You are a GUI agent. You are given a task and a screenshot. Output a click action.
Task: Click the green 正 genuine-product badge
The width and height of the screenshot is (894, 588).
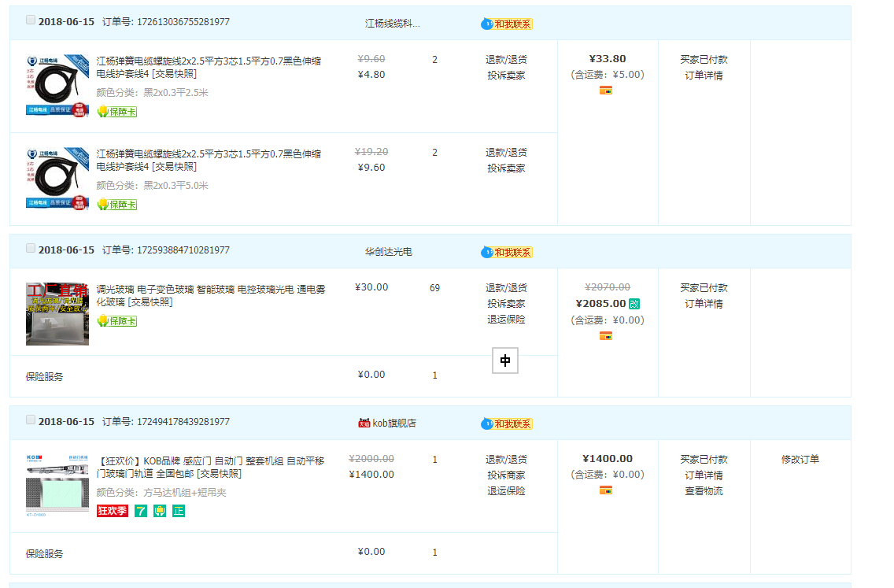179,511
